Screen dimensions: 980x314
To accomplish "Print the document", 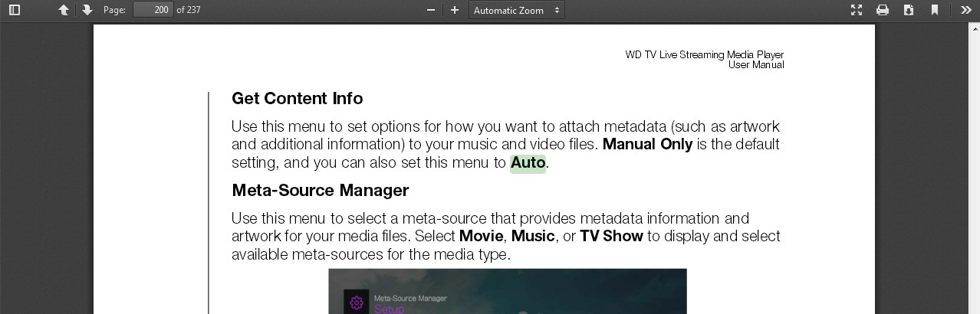I will pyautogui.click(x=883, y=10).
